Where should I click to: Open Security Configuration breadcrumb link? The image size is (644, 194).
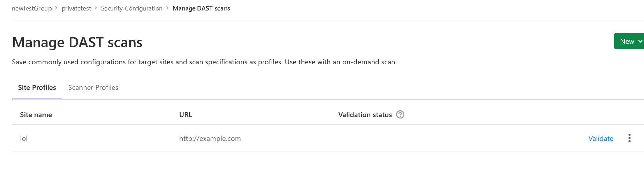131,8
